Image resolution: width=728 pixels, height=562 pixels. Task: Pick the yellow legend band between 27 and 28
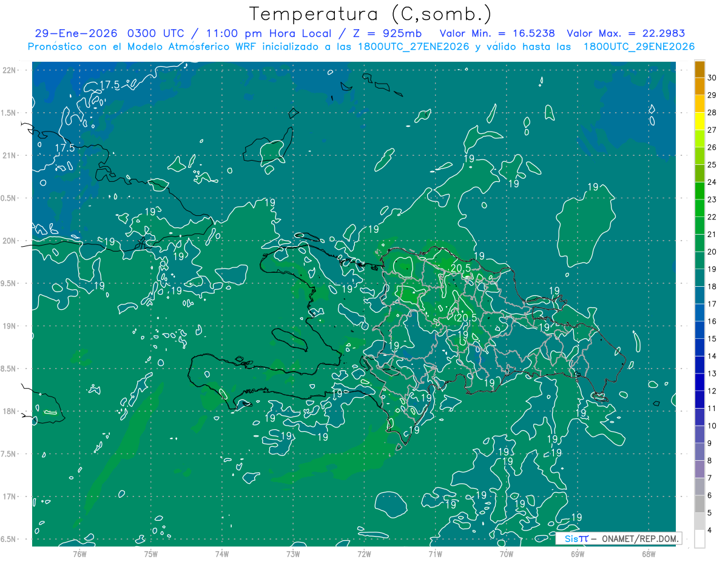pyautogui.click(x=699, y=121)
